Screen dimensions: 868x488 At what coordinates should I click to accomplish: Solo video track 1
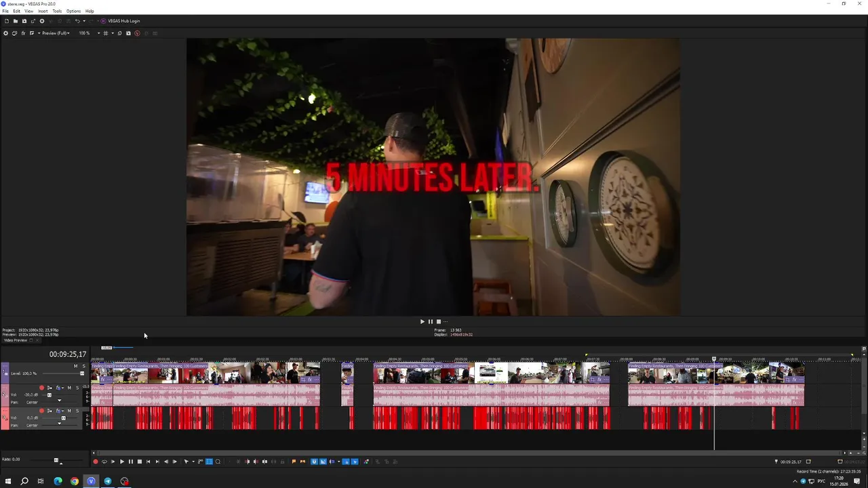click(x=84, y=366)
